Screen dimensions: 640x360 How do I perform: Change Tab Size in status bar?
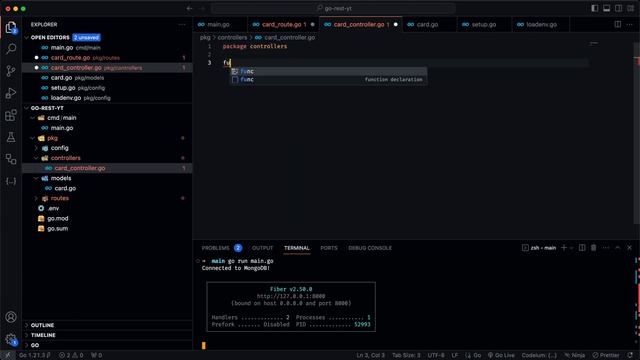point(406,355)
